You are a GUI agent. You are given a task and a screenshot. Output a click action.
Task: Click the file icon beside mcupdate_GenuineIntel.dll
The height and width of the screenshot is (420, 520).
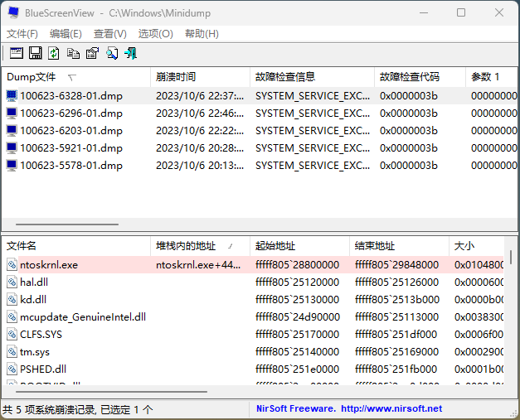[12, 317]
